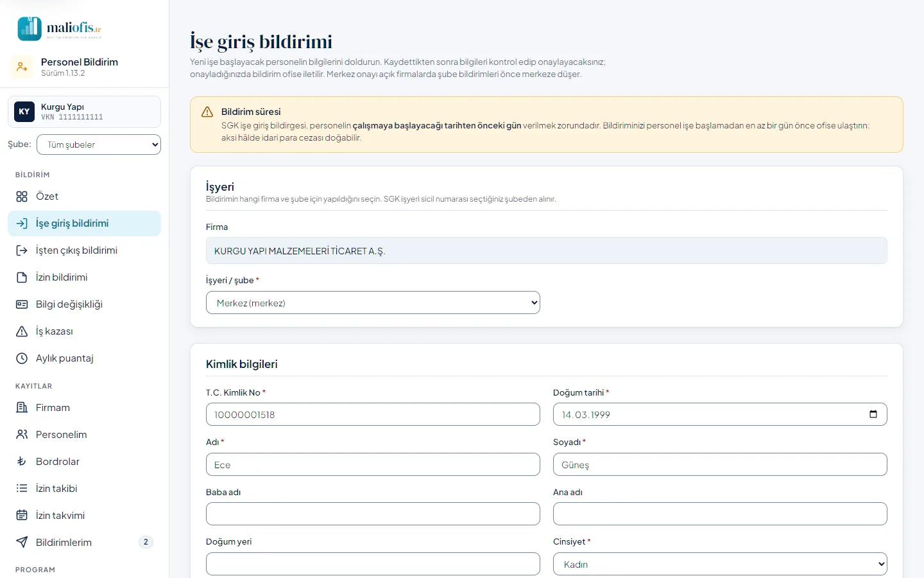Click the Personelim people icon
The image size is (924, 578).
[x=22, y=435]
